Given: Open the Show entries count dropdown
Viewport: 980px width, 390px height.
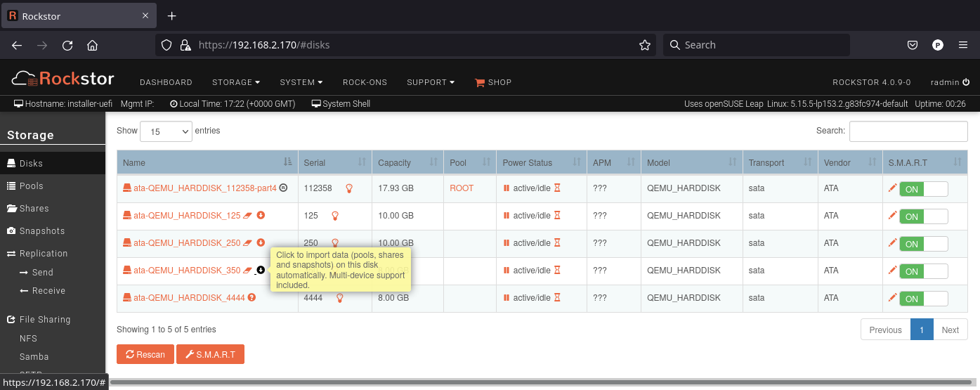Looking at the screenshot, I should [x=166, y=131].
